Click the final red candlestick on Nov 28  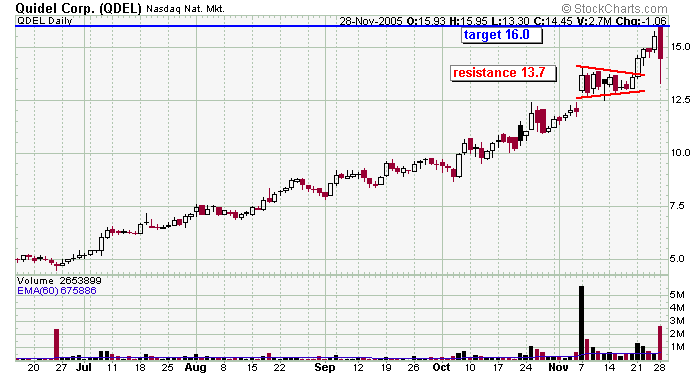coord(660,54)
